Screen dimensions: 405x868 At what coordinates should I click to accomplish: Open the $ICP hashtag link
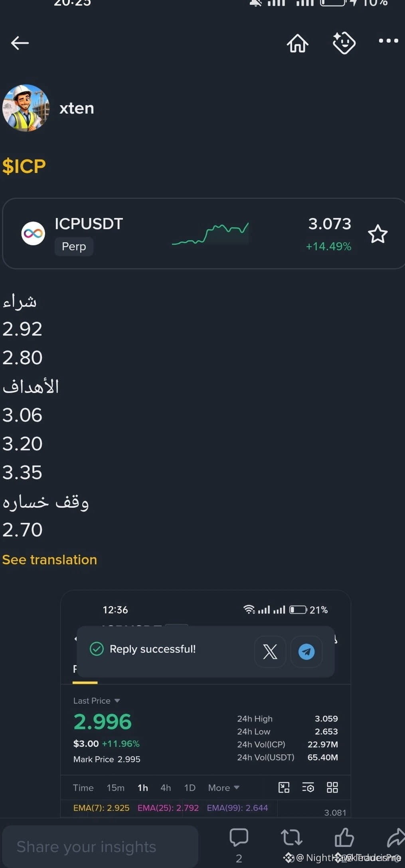point(24,166)
